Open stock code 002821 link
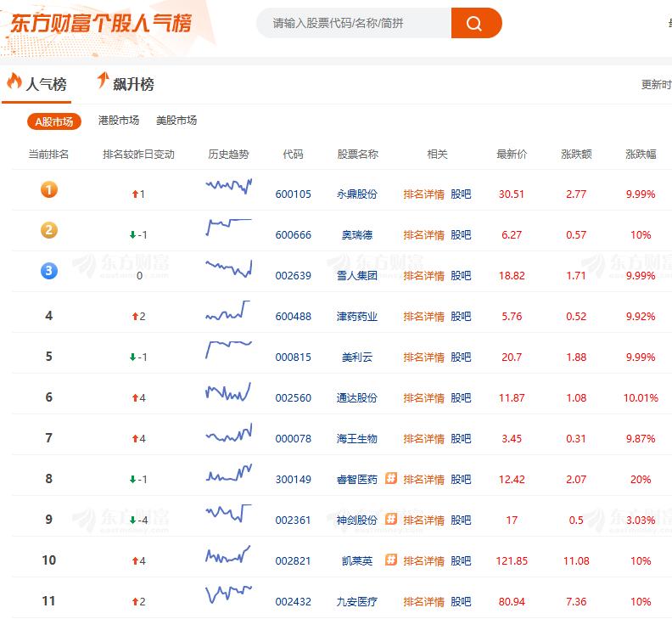This screenshot has width=672, height=619. coord(293,561)
